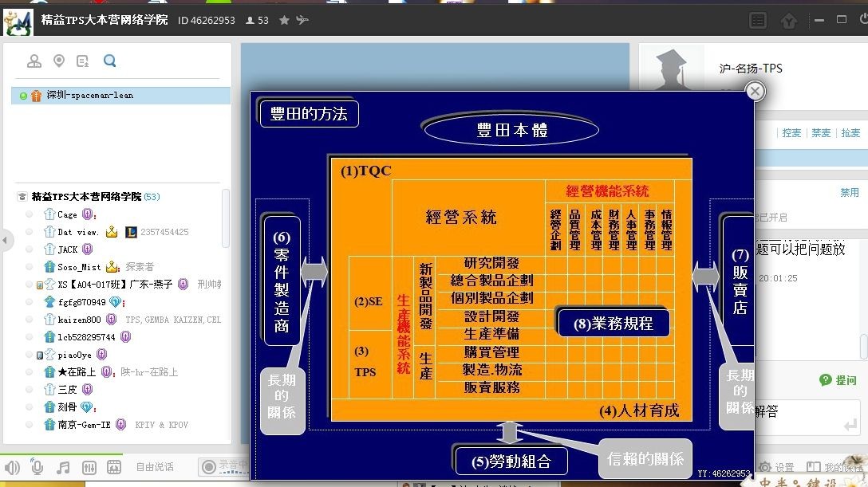Click the power icon at top right
The height and width of the screenshot is (487, 868).
pos(863,19)
